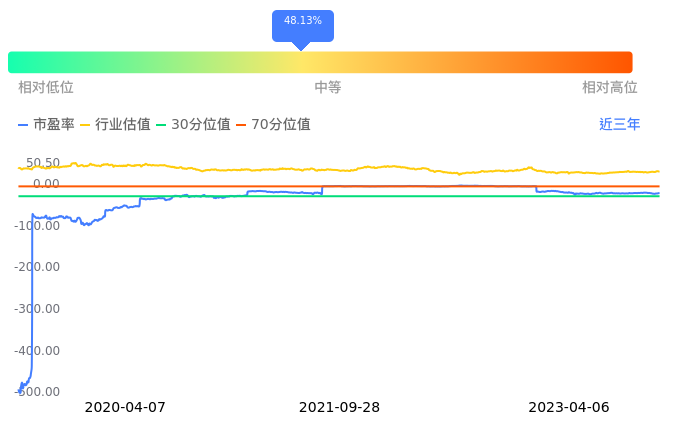This screenshot has width=686, height=442.
Task: Click the 中等 label under the bar
Action: coord(328,88)
